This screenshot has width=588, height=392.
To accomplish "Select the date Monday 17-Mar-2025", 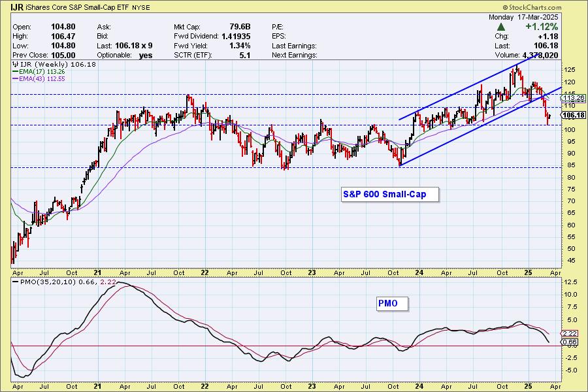I will 523,17.
